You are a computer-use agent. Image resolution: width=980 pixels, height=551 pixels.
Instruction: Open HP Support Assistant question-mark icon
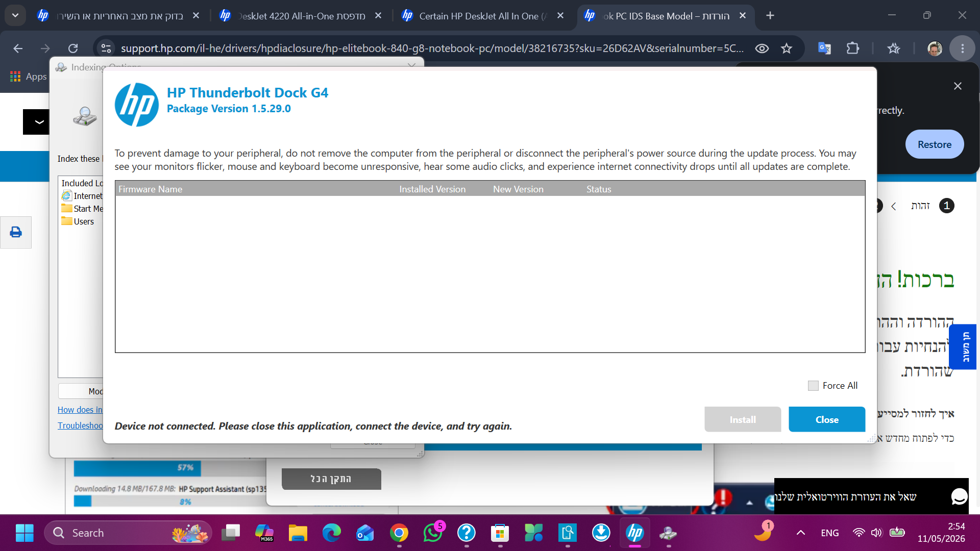(467, 533)
